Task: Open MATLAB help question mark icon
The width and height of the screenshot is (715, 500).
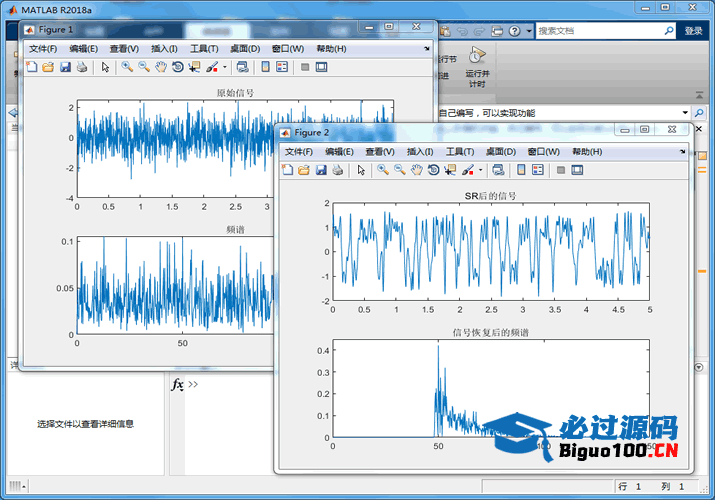Action: coord(514,31)
